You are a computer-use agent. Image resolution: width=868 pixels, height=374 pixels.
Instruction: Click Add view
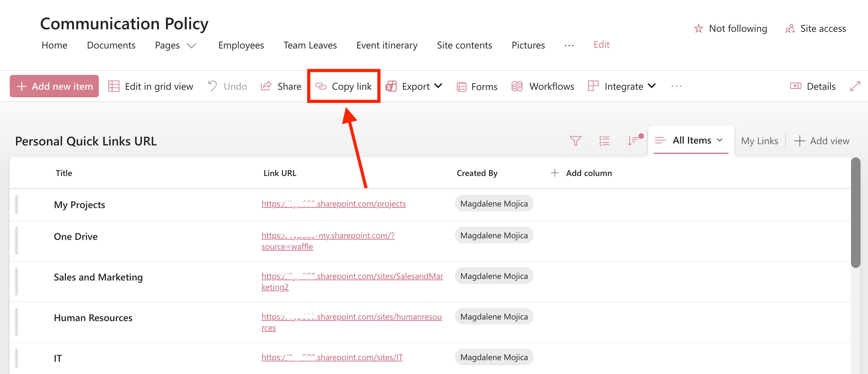[x=821, y=141]
